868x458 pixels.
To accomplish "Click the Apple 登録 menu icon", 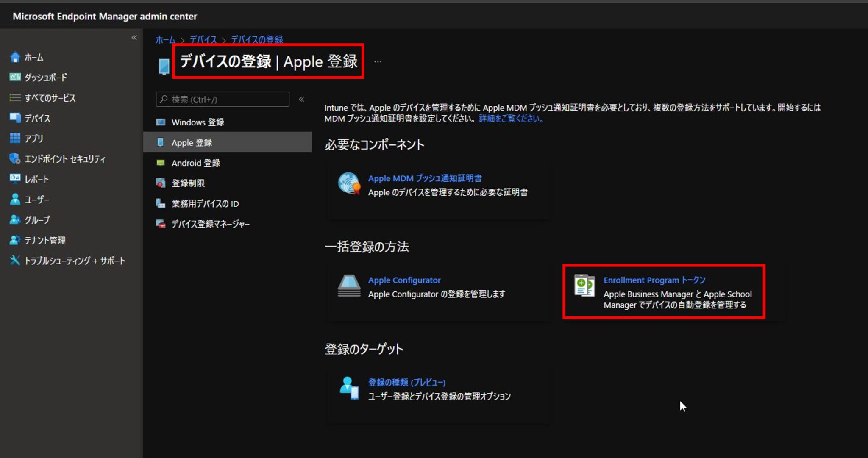I will pos(160,142).
